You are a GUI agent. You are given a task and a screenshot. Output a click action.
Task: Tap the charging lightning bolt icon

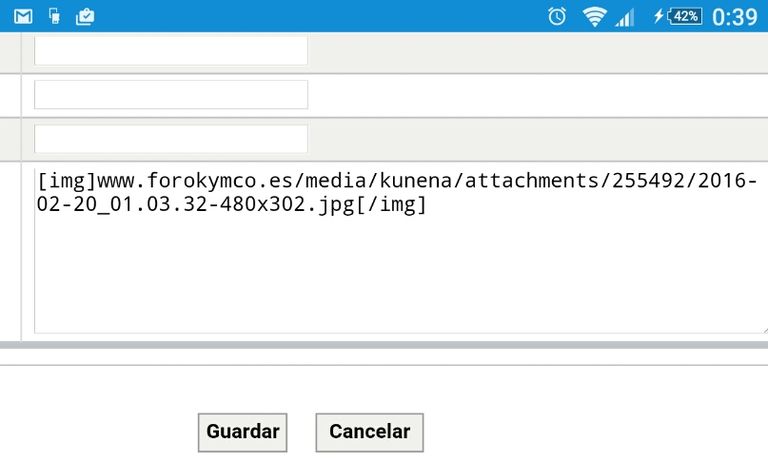coord(658,16)
